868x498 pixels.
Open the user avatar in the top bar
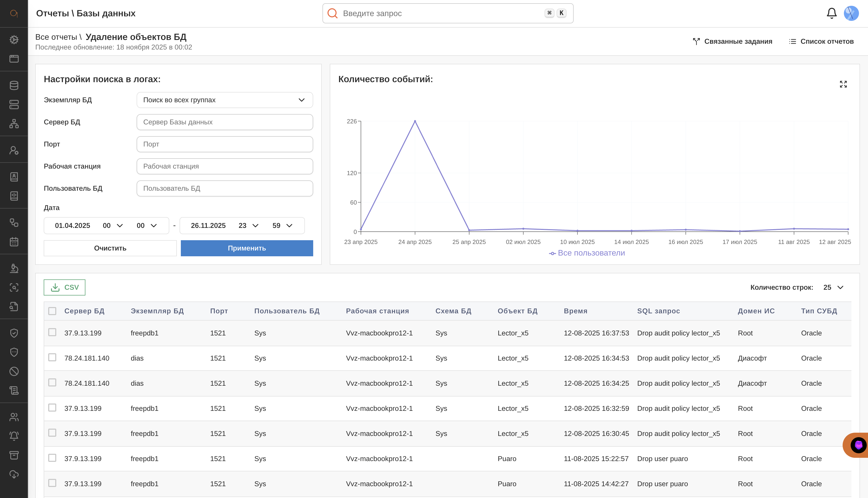851,13
